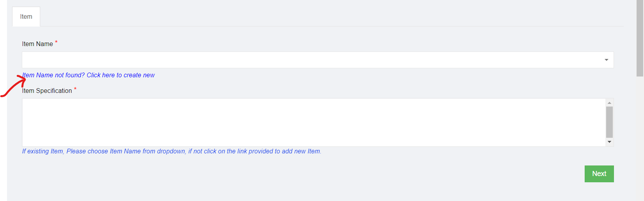Click the red asterisk beside Item Name
The image size is (644, 201).
pos(56,42)
